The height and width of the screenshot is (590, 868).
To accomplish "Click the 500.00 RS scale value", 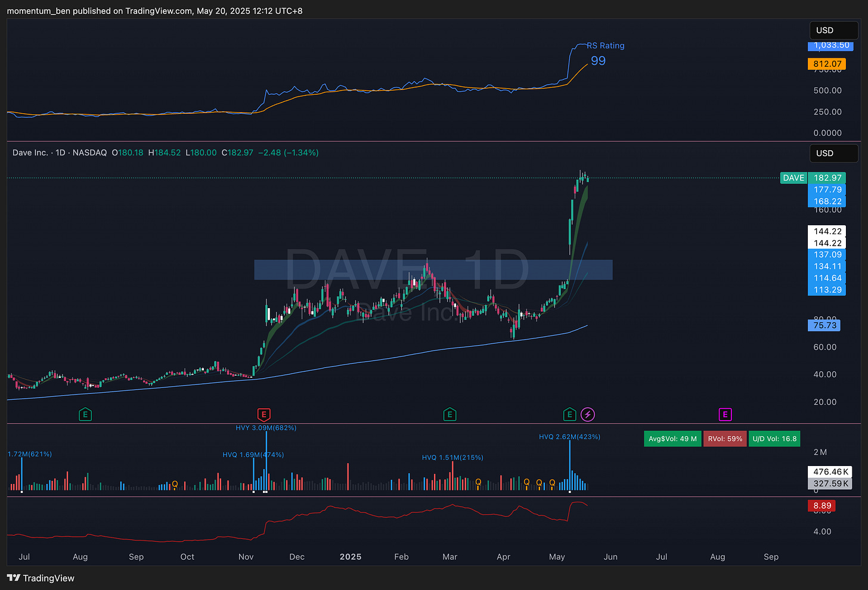I will click(827, 91).
